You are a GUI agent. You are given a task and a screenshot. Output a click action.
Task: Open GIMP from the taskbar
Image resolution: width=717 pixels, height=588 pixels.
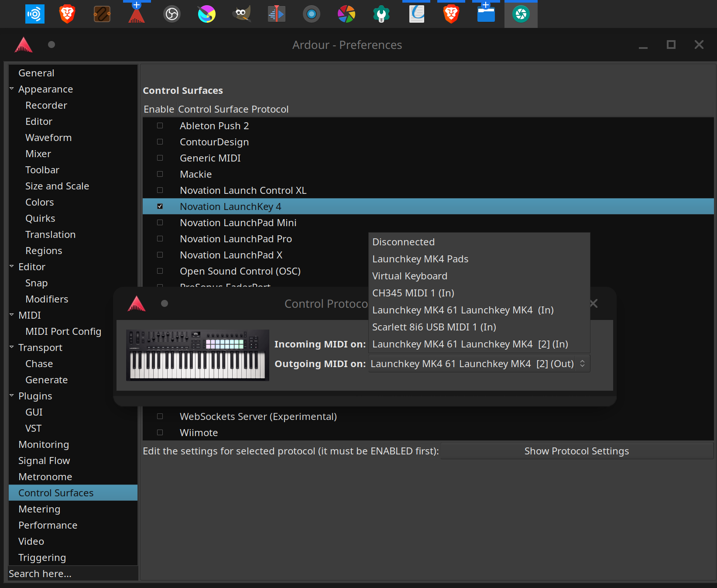coord(241,14)
